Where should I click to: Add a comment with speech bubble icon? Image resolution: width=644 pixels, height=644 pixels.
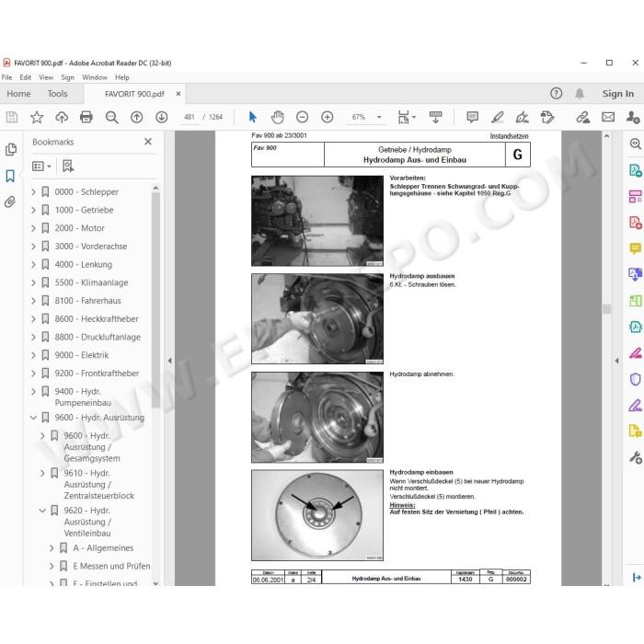pyautogui.click(x=472, y=117)
